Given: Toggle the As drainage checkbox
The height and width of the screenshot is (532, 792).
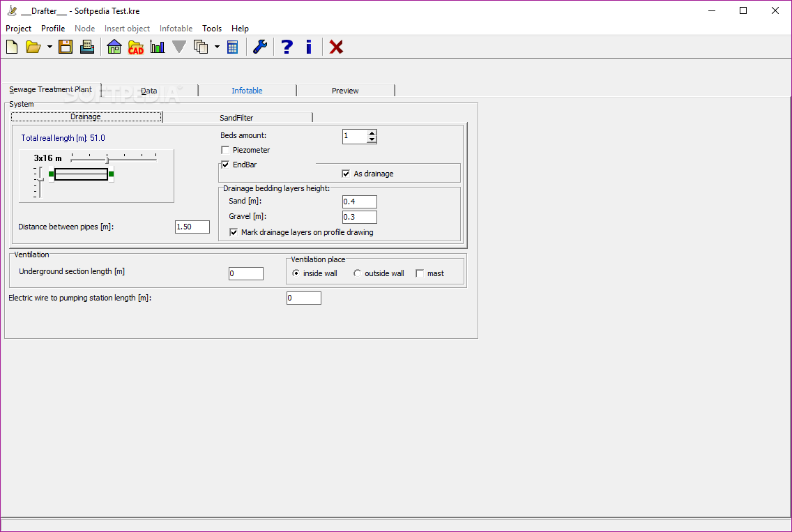Looking at the screenshot, I should tap(346, 174).
